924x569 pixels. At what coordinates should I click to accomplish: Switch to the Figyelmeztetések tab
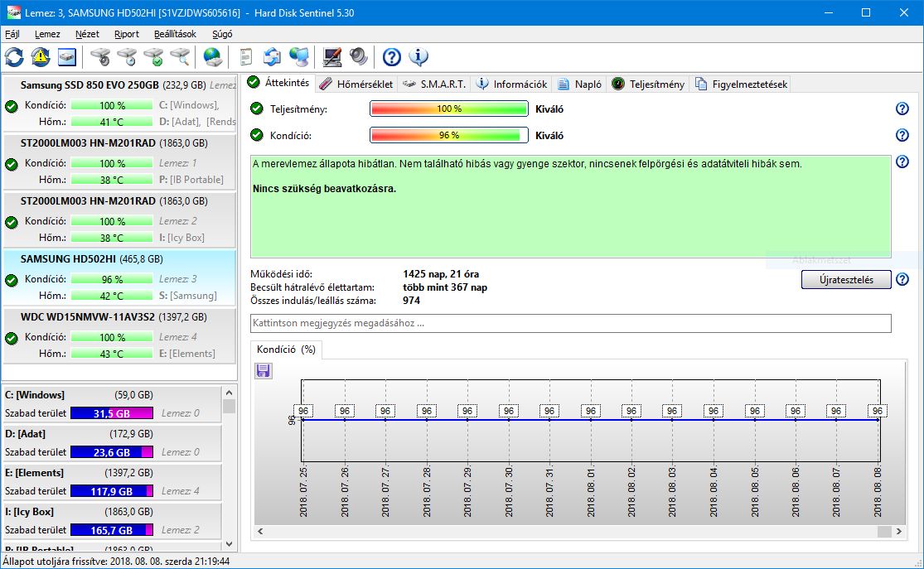pos(742,84)
